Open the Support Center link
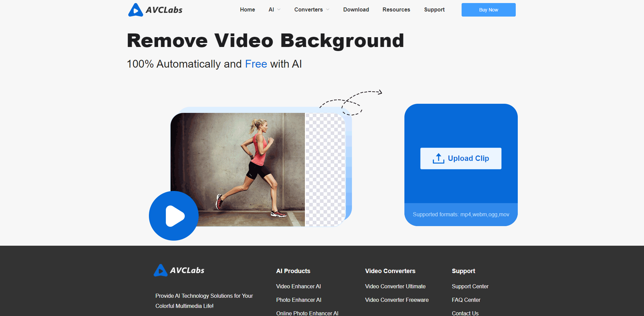 470,286
